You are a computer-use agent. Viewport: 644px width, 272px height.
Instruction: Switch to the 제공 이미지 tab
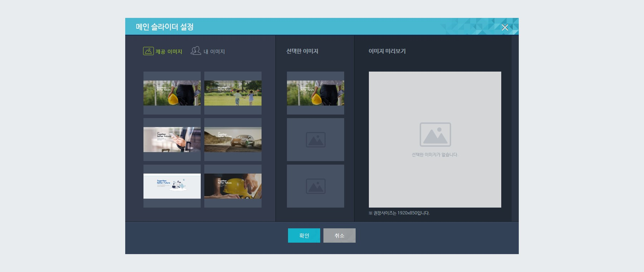(163, 52)
